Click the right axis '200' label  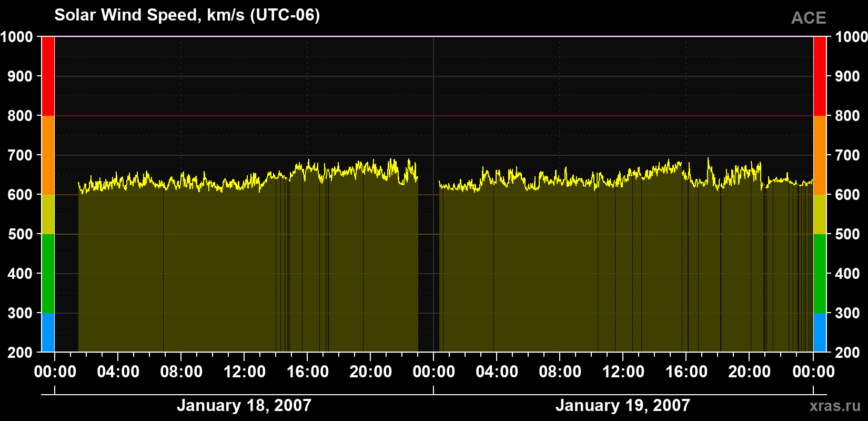pos(847,353)
